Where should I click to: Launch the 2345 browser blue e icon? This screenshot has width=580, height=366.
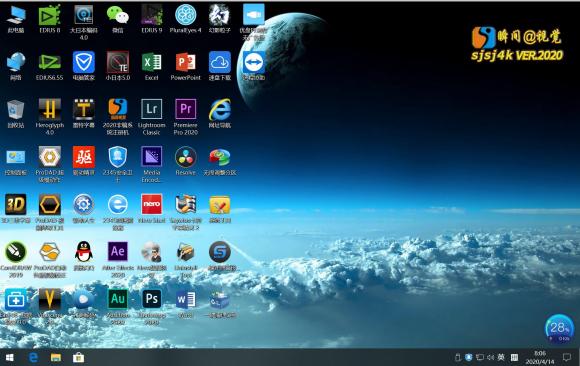(118, 204)
